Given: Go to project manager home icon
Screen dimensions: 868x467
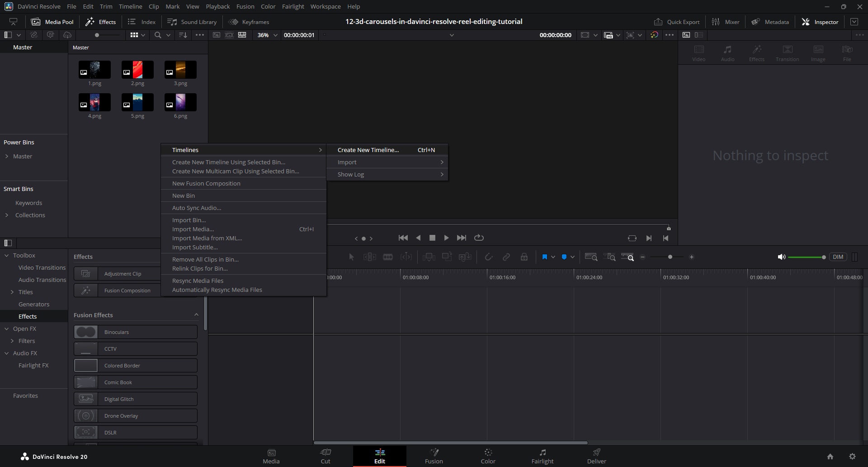Looking at the screenshot, I should [830, 457].
